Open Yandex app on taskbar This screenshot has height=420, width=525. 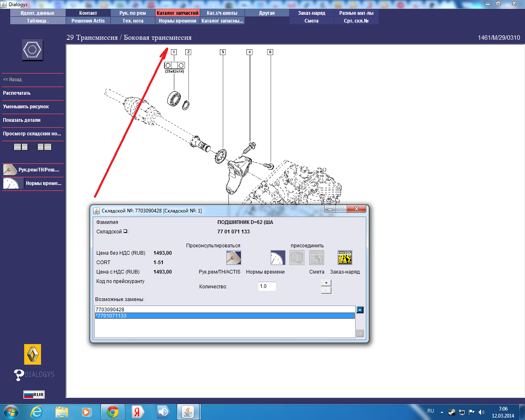(x=138, y=412)
